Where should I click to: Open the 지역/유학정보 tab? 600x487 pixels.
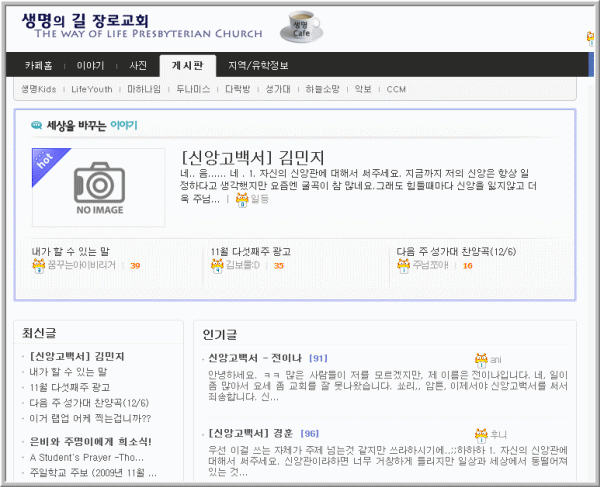(258, 65)
